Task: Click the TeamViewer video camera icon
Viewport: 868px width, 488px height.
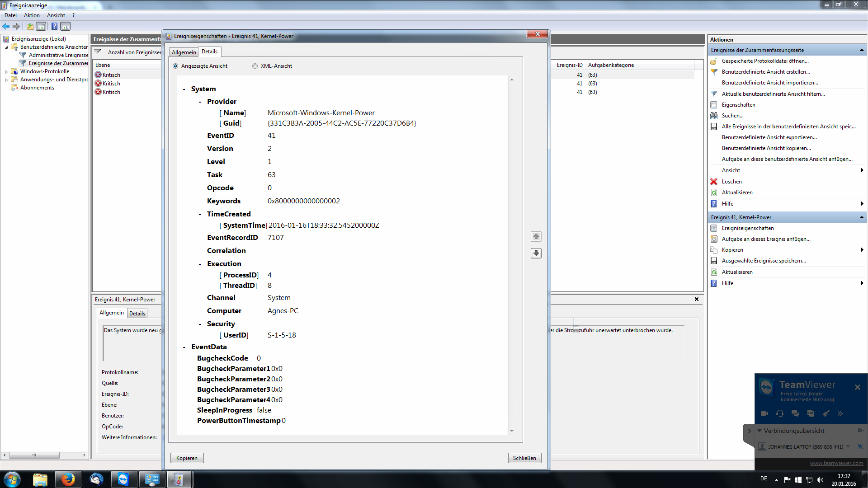Action: point(764,413)
